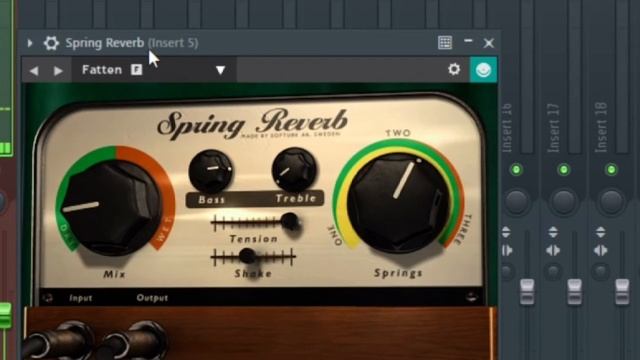Toggle Insert 16 stereo separation icon

[x=507, y=250]
